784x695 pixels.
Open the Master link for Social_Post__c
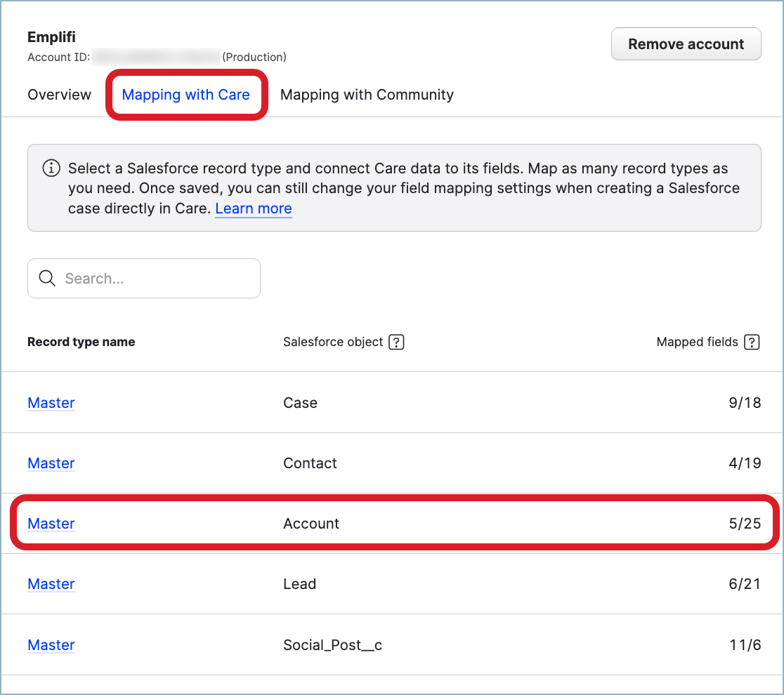pos(51,645)
